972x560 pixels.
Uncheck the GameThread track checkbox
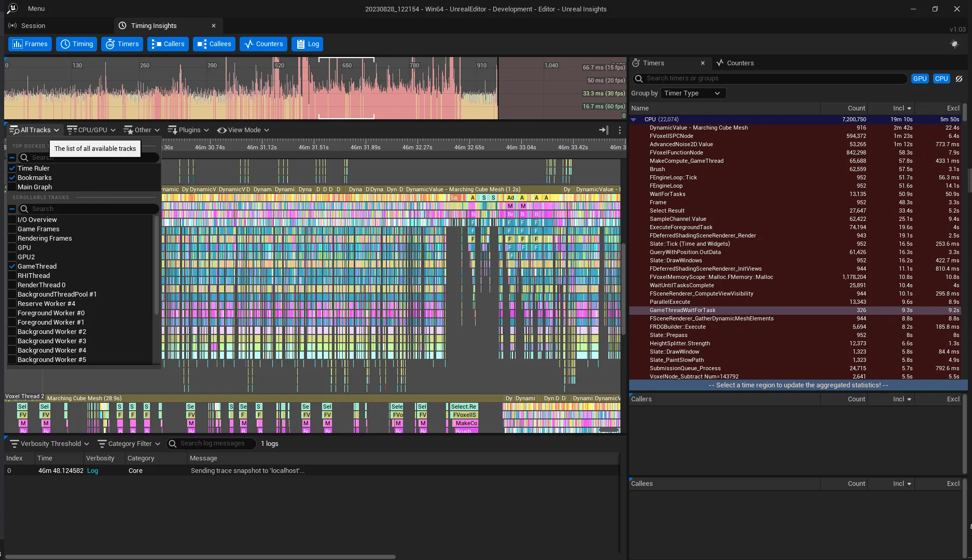pos(12,267)
